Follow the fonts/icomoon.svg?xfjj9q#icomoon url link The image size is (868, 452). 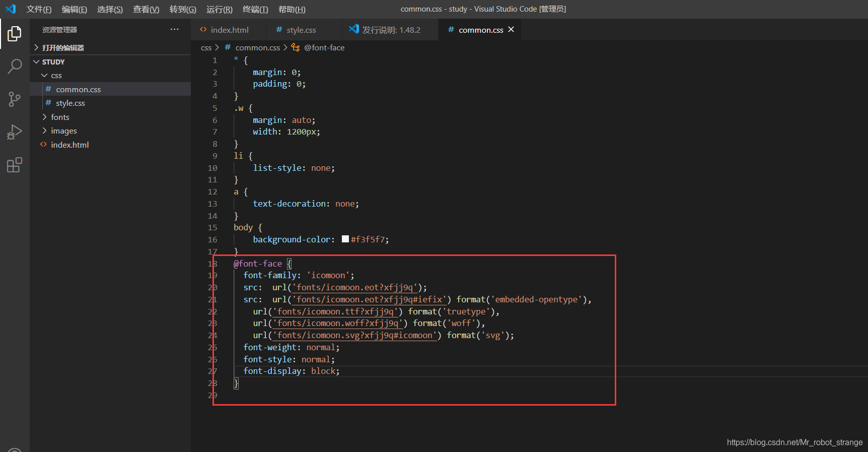[x=354, y=335]
